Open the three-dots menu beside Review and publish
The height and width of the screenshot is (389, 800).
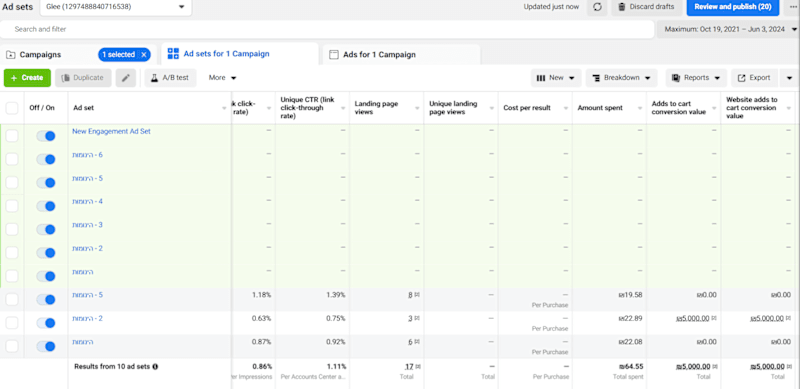point(791,7)
